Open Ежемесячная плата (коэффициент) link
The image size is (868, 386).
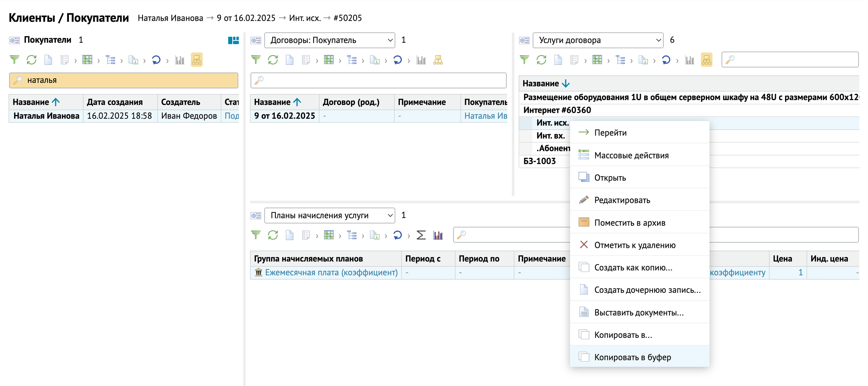pos(331,272)
